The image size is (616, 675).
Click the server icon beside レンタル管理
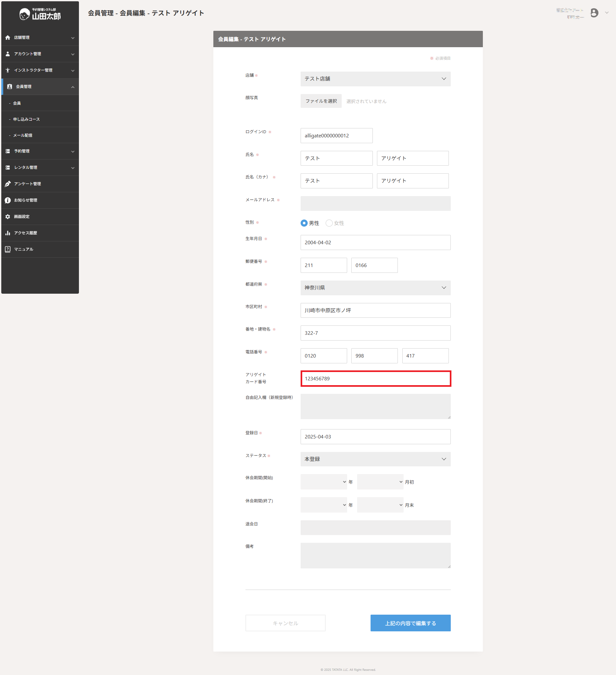tap(8, 168)
